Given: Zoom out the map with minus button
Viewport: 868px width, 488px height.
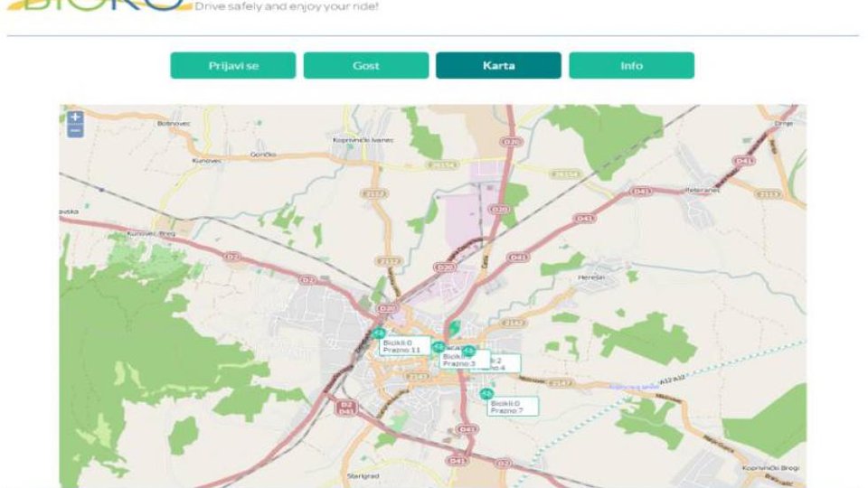Looking at the screenshot, I should [x=75, y=130].
